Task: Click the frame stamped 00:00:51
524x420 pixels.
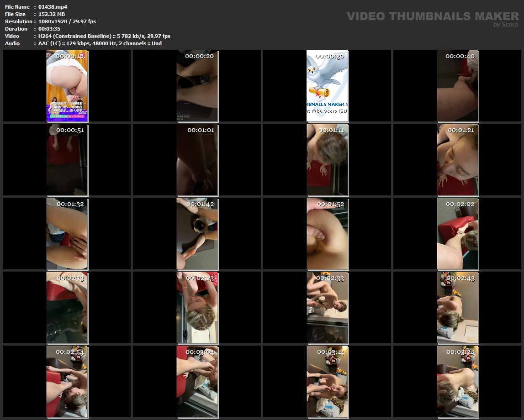Action: tap(67, 160)
